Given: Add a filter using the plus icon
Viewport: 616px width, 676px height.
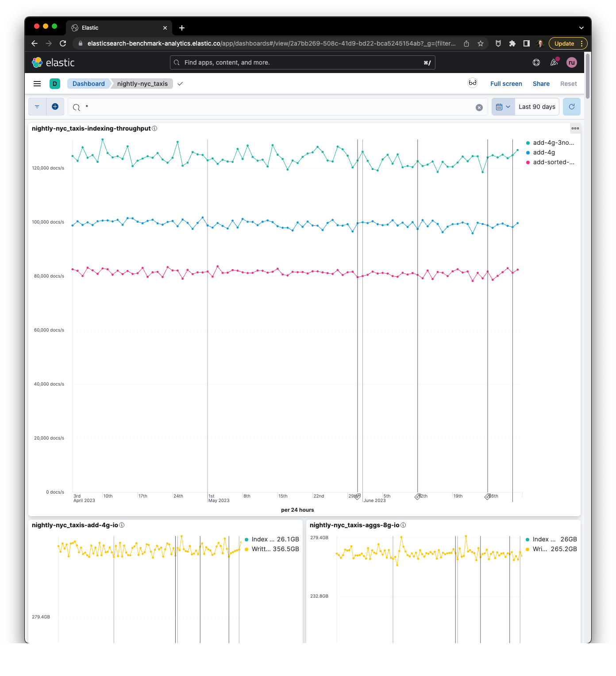Looking at the screenshot, I should [x=55, y=106].
